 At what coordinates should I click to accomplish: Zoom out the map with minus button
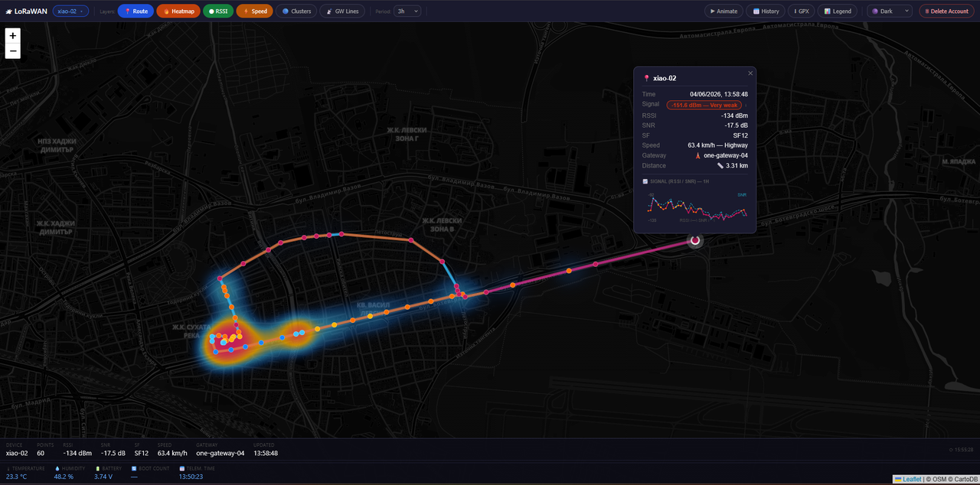click(x=13, y=51)
